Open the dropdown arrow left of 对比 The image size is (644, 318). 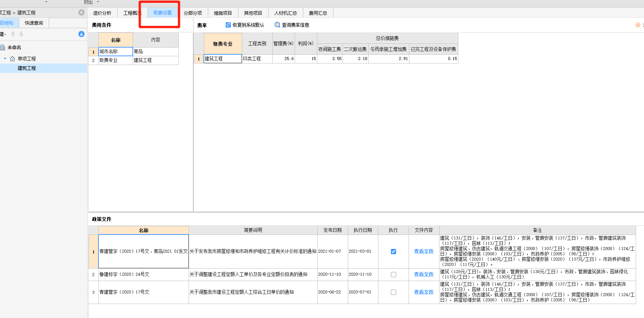pyautogui.click(x=46, y=2)
